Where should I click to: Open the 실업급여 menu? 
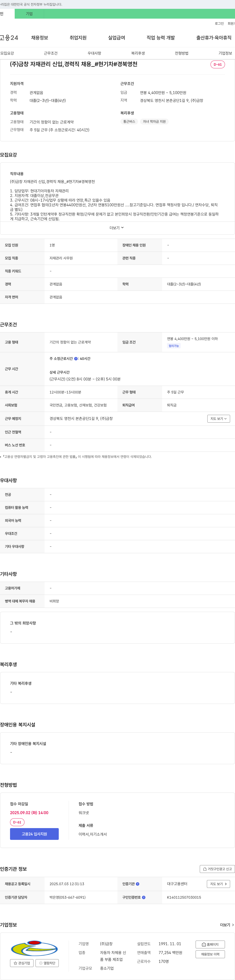pyautogui.click(x=116, y=38)
